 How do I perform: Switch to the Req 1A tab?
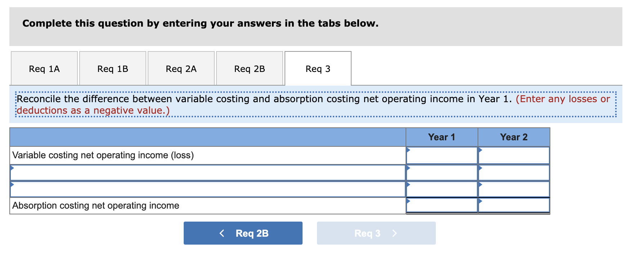(44, 68)
